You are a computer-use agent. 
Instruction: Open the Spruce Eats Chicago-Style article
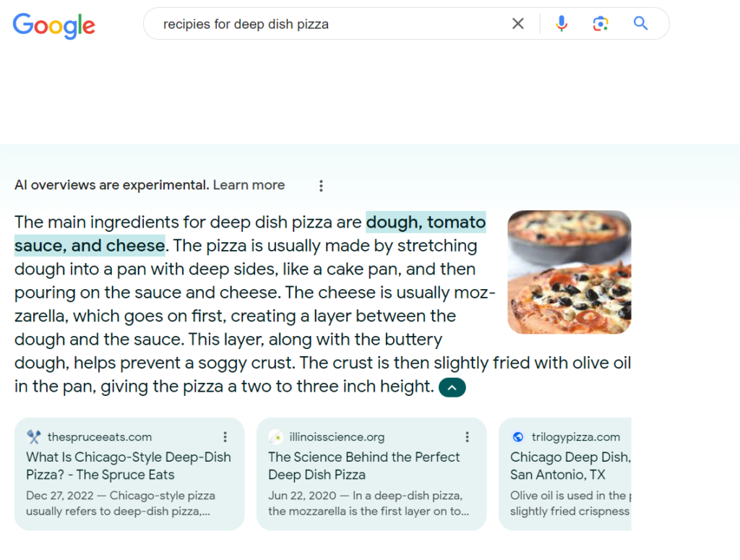(129, 466)
